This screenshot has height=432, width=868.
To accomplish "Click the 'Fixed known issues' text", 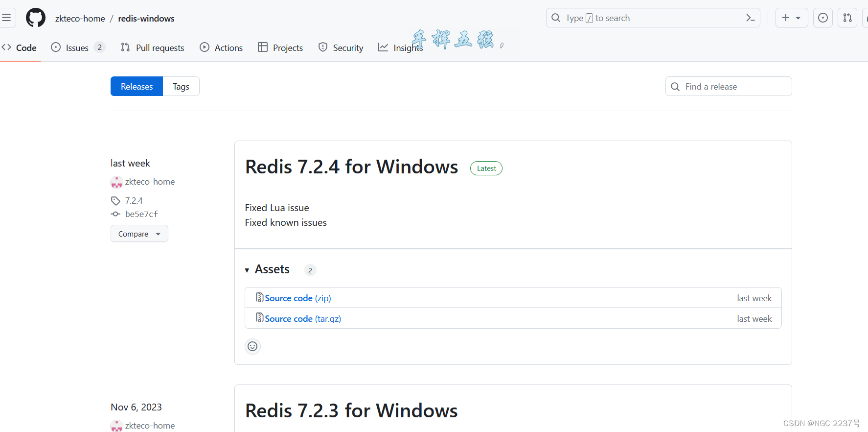I will (x=286, y=222).
